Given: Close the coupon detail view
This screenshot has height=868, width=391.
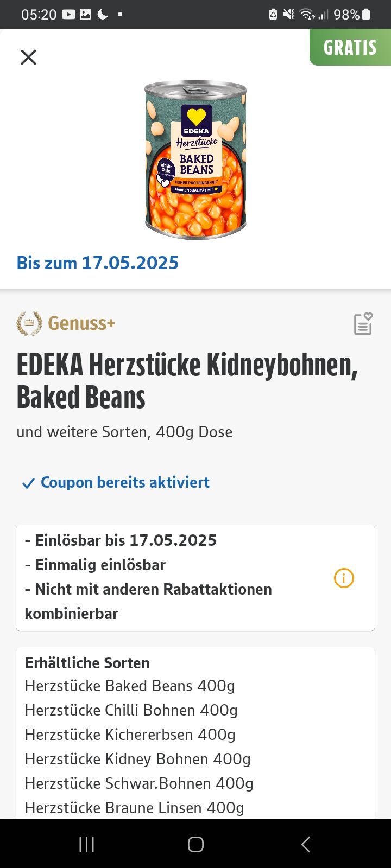Looking at the screenshot, I should coord(28,57).
